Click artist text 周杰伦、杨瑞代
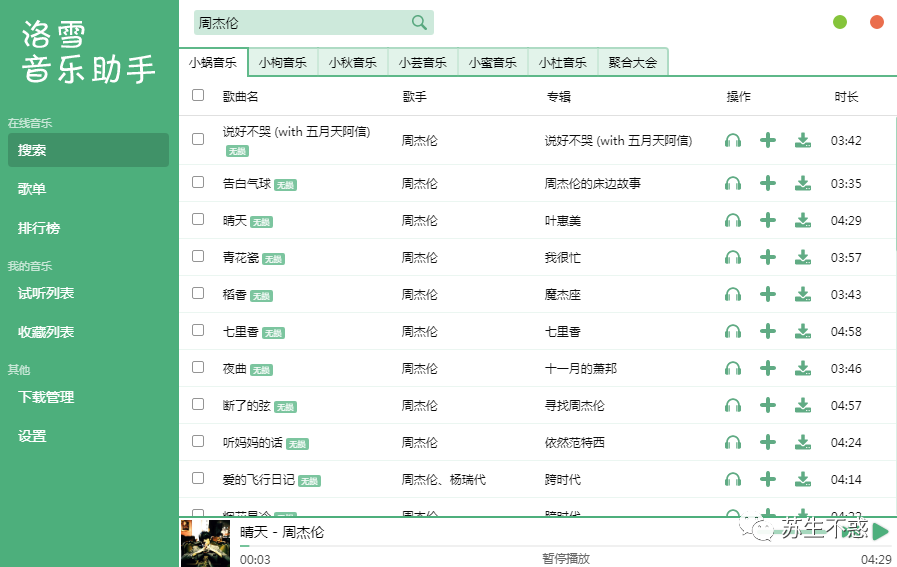The height and width of the screenshot is (567, 897). click(x=443, y=479)
